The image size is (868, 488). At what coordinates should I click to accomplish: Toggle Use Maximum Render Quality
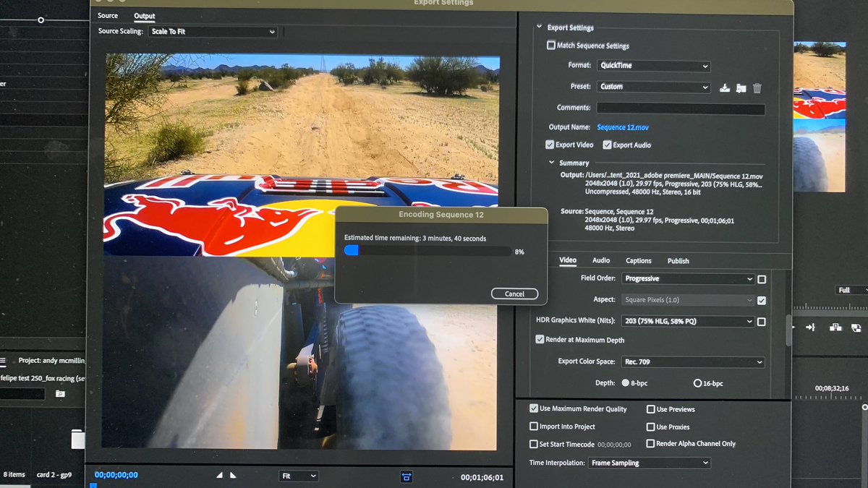(x=534, y=408)
